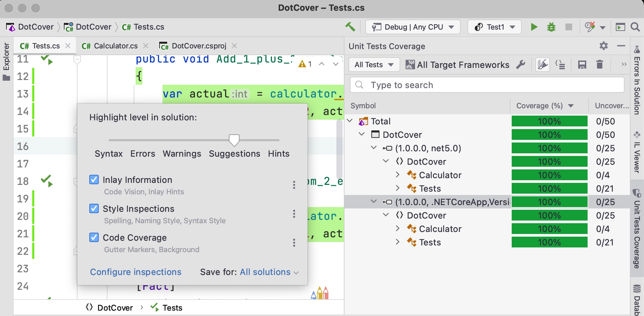644x316 pixels.
Task: Go to previous highlighted problem arrow
Action: (x=322, y=64)
